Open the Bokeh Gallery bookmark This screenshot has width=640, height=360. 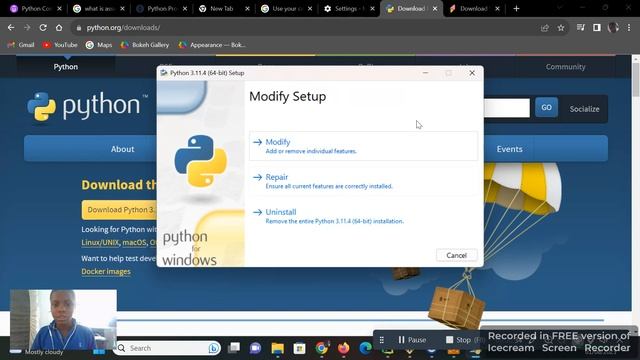click(145, 45)
